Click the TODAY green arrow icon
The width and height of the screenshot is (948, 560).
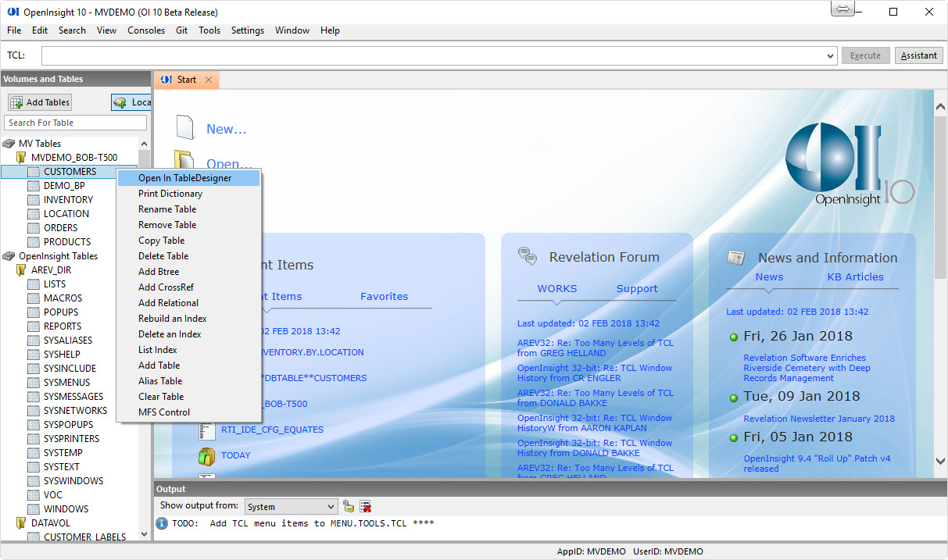(206, 455)
